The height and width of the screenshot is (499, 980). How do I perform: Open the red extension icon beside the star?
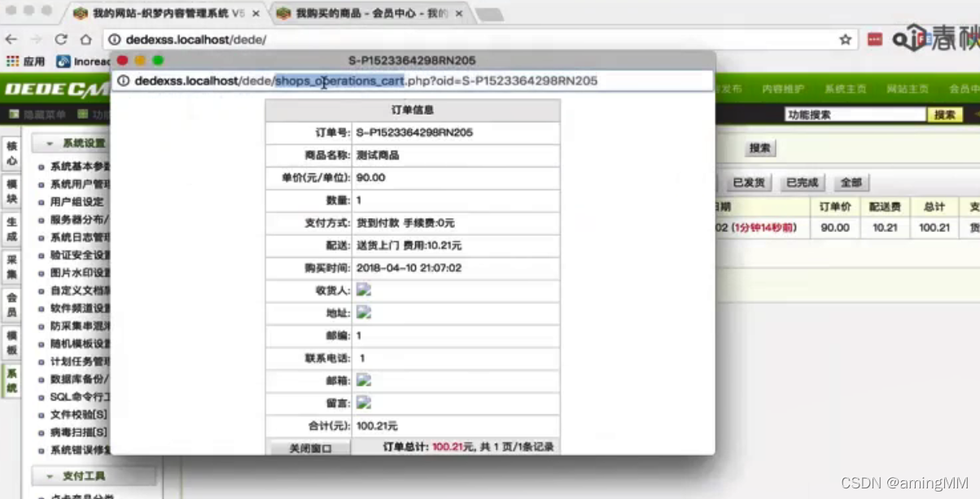pos(875,39)
